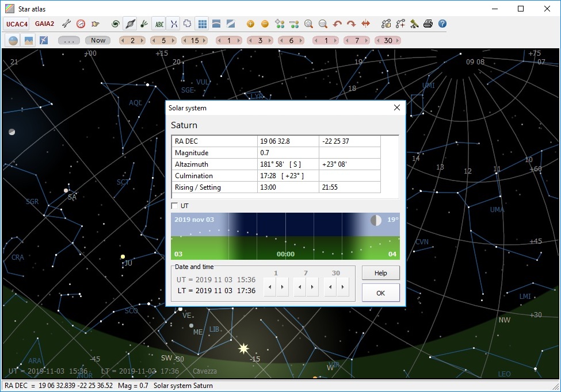This screenshot has width=561, height=392.
Task: Enable the UT checkbox
Action: pos(174,206)
